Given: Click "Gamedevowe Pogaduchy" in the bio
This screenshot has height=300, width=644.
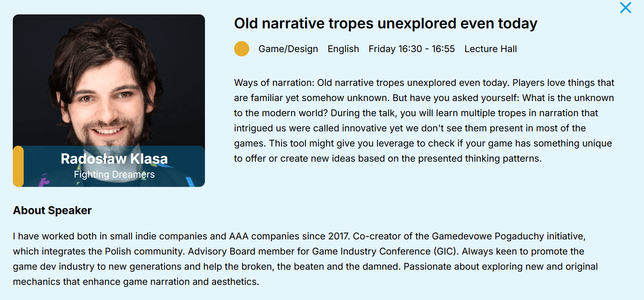Looking at the screenshot, I should coord(488,236).
